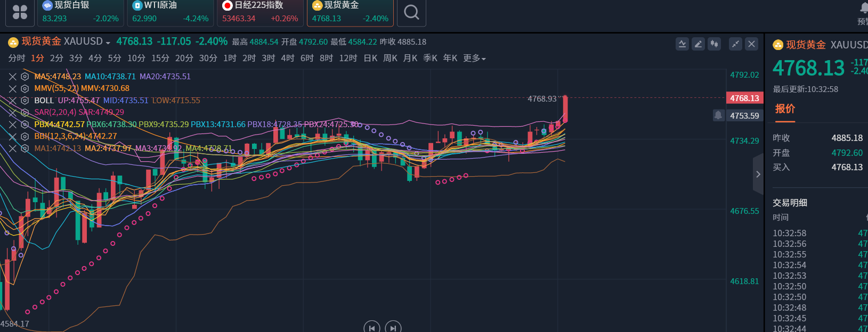868x332 pixels.
Task: Open the app grid menu icon
Action: 20,12
